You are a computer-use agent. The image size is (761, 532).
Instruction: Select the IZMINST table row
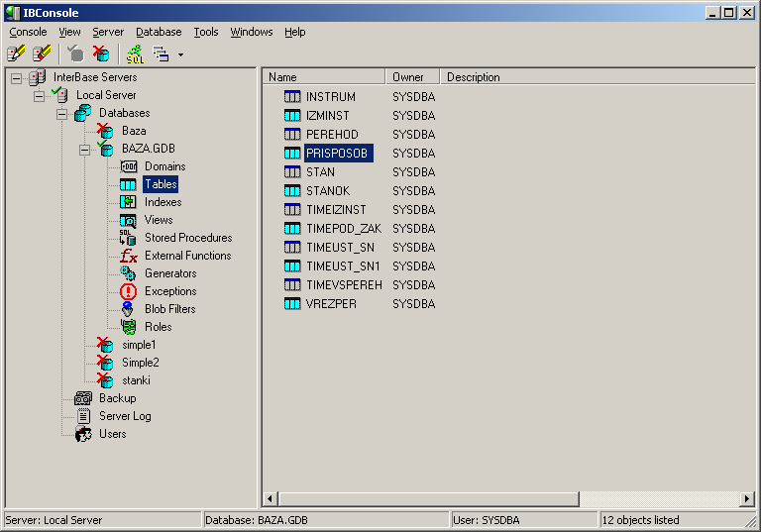[328, 116]
